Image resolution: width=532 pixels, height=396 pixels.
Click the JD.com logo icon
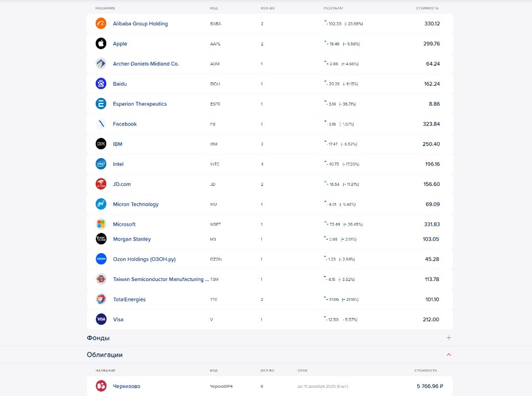[x=101, y=184]
